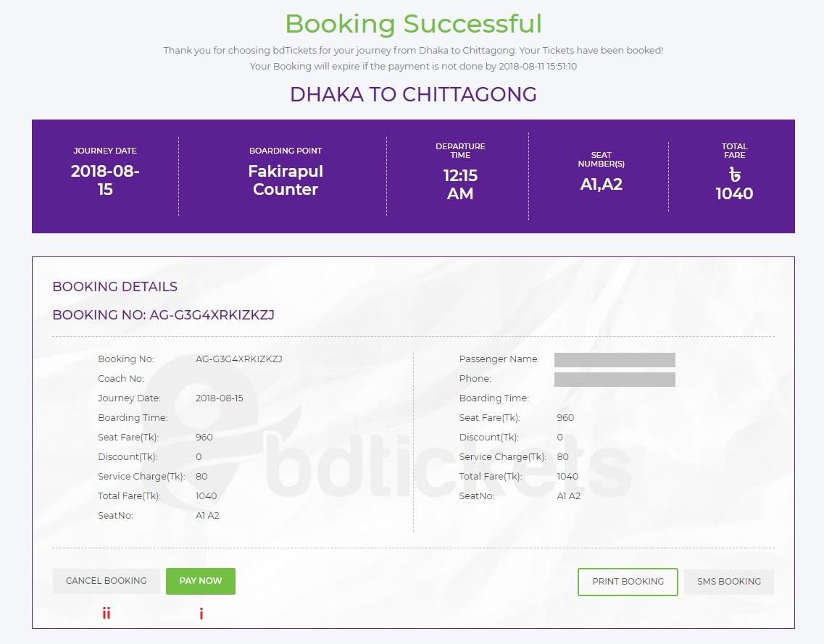824x644 pixels.
Task: Click the Dhaka to Chittagong route title
Action: point(413,95)
